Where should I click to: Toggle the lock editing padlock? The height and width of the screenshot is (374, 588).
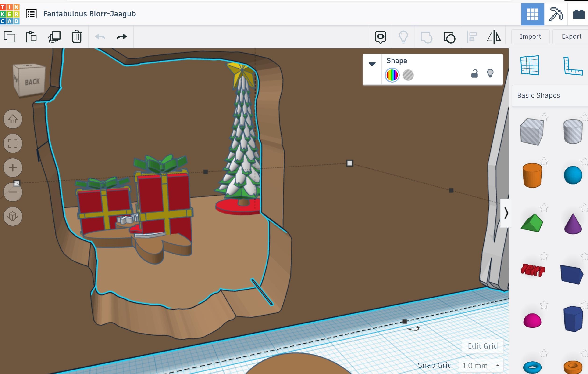[474, 74]
